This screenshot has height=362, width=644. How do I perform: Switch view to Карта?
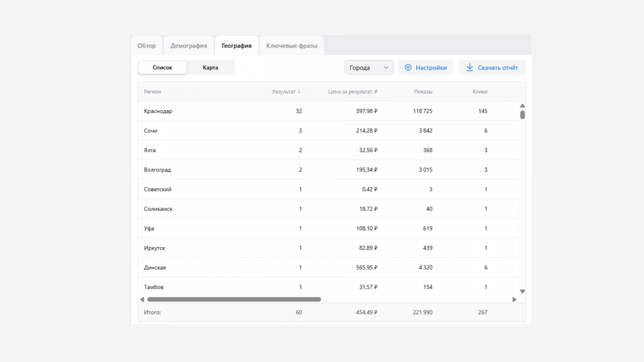210,68
